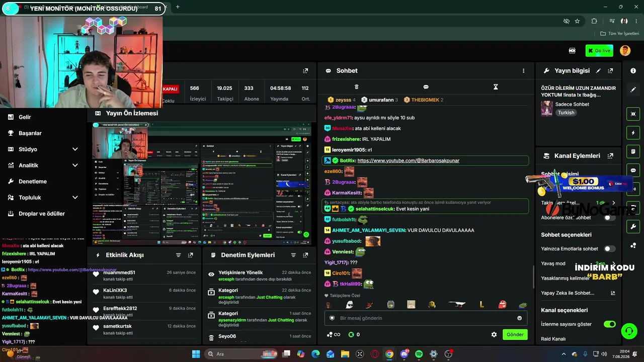Click the info icon in right sidebar

click(633, 71)
